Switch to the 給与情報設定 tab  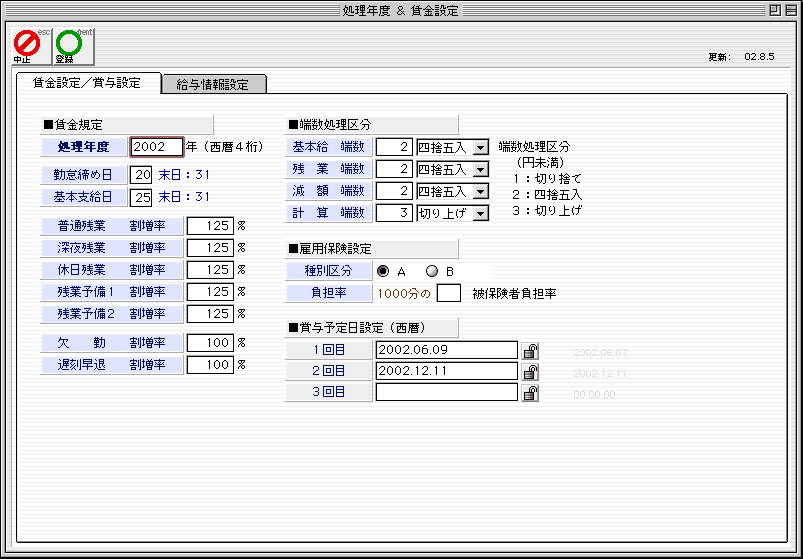pyautogui.click(x=212, y=84)
